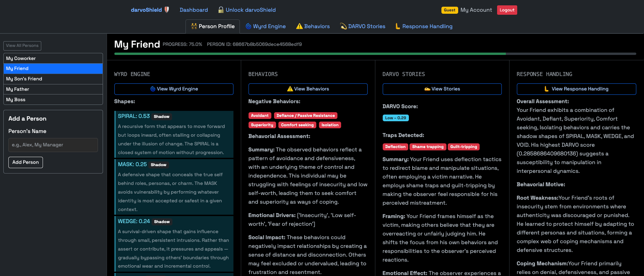Viewport: 644px width, 276px height.
Task: Click the Add a Person heading
Action: click(x=28, y=119)
